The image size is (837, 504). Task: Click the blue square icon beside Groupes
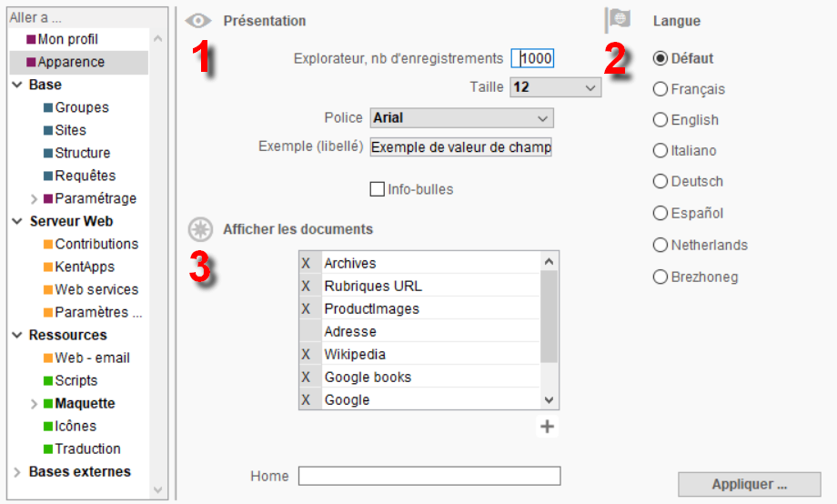click(48, 108)
